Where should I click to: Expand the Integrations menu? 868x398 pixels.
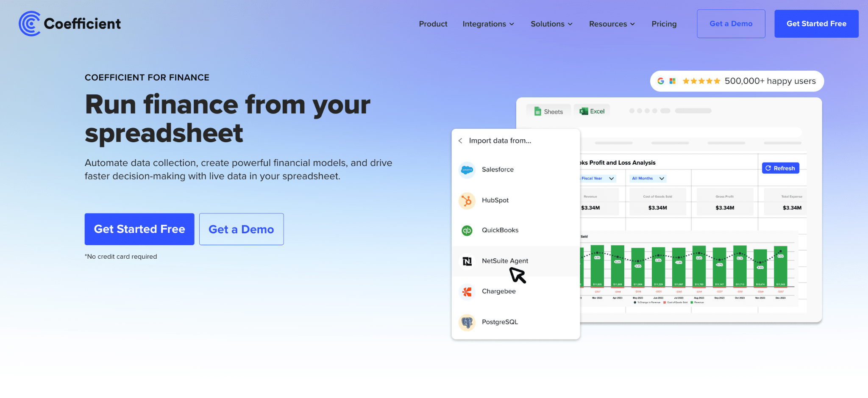pyautogui.click(x=488, y=24)
